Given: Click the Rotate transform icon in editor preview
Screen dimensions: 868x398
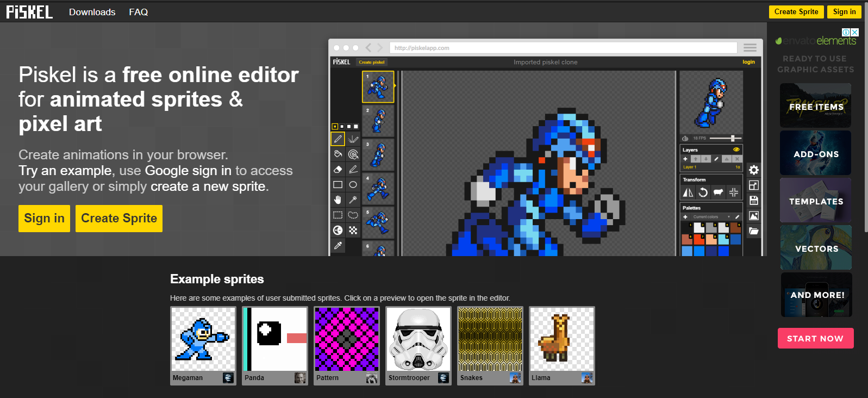Looking at the screenshot, I should (703, 192).
